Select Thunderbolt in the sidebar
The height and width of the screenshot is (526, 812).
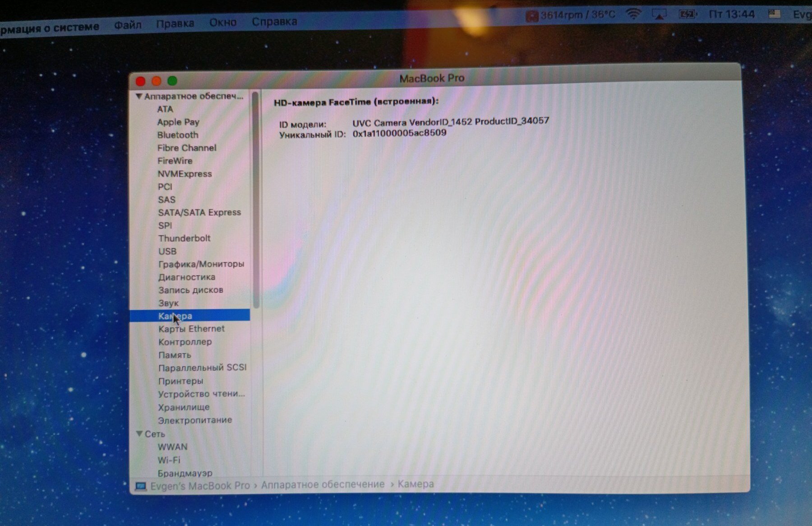tap(184, 238)
